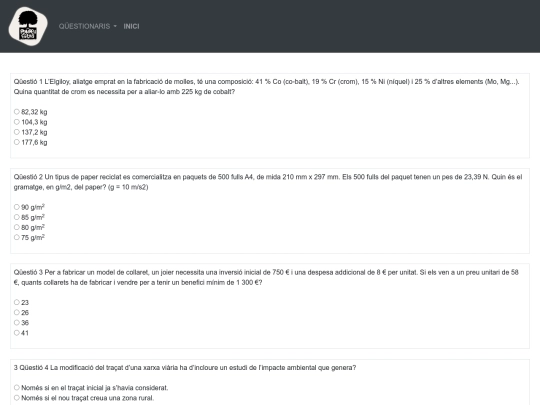Choose the 137,2 kg option
540x405 pixels.
[17, 132]
